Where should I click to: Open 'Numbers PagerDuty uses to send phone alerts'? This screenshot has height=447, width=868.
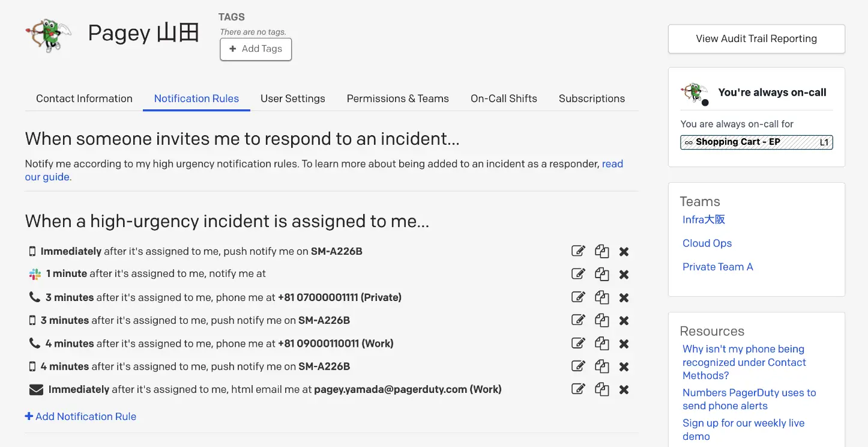[749, 399]
